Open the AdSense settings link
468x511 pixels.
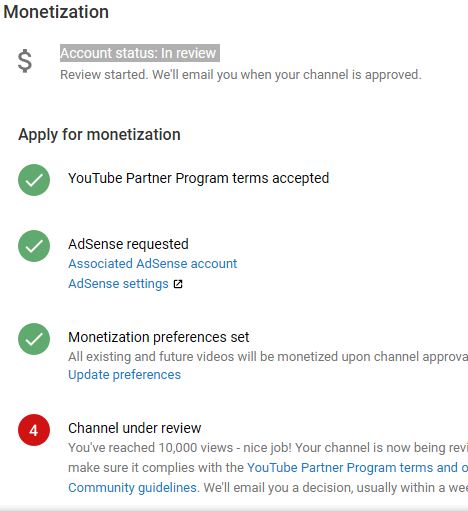click(x=118, y=284)
